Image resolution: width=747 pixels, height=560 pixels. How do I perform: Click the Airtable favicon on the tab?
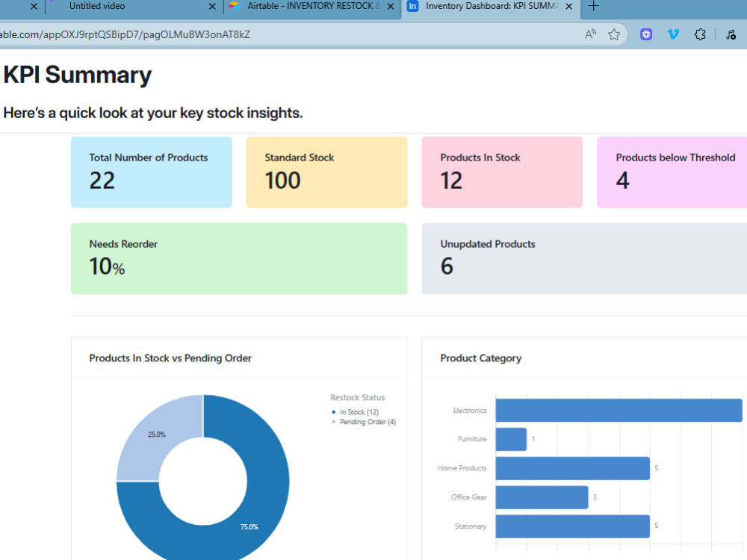pos(234,6)
